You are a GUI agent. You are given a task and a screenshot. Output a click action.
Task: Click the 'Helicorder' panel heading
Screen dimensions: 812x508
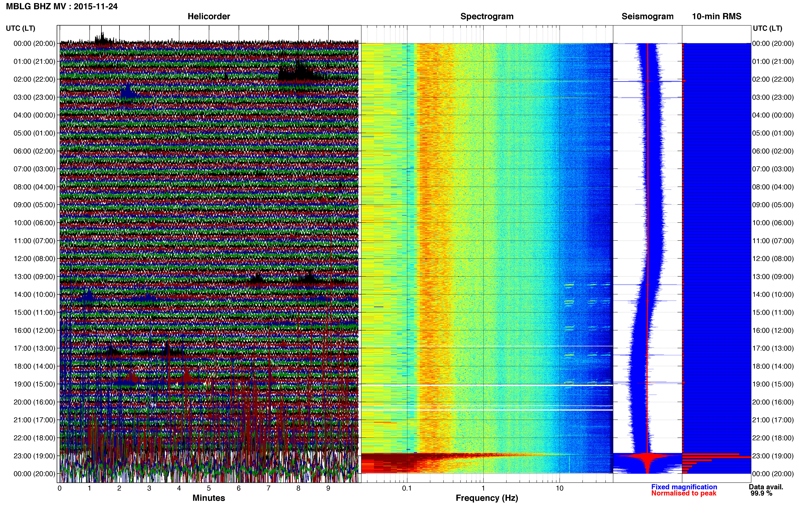pyautogui.click(x=209, y=16)
